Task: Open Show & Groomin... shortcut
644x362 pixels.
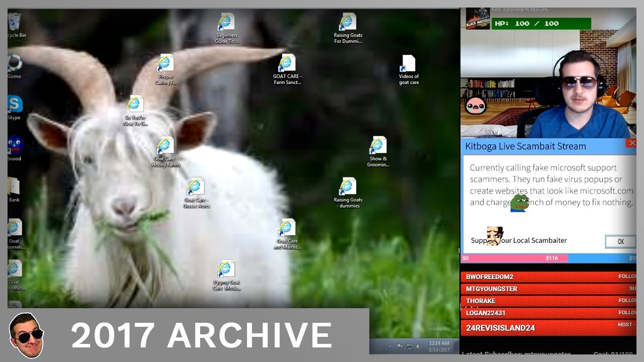Action: tap(378, 152)
